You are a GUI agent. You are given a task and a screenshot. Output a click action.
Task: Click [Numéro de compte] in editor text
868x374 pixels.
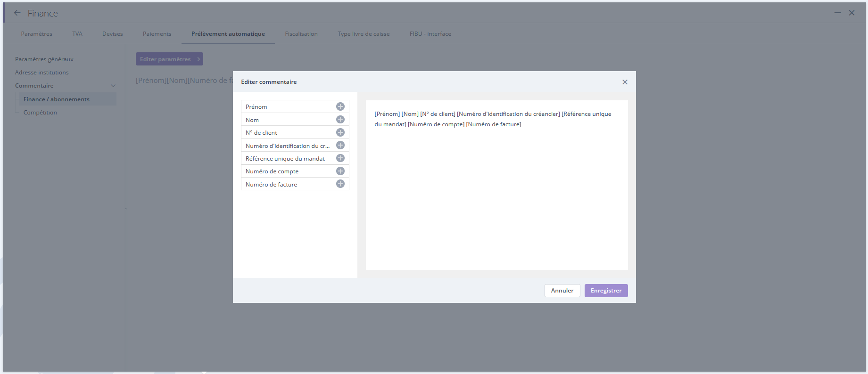(x=437, y=124)
